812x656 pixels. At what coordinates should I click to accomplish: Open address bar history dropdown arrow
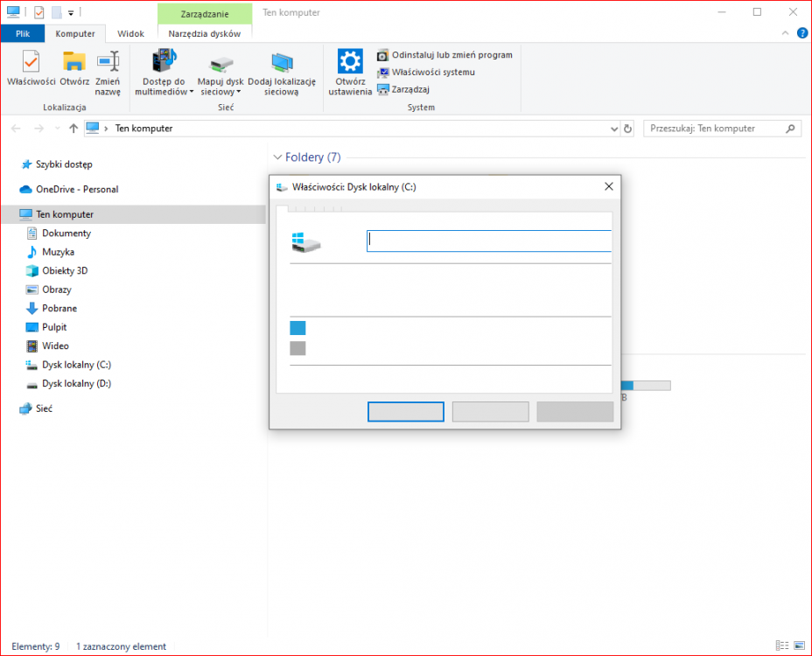[x=613, y=129]
